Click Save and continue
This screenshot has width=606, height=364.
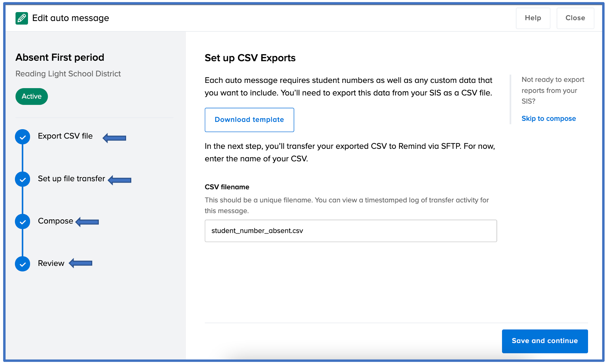coord(545,341)
